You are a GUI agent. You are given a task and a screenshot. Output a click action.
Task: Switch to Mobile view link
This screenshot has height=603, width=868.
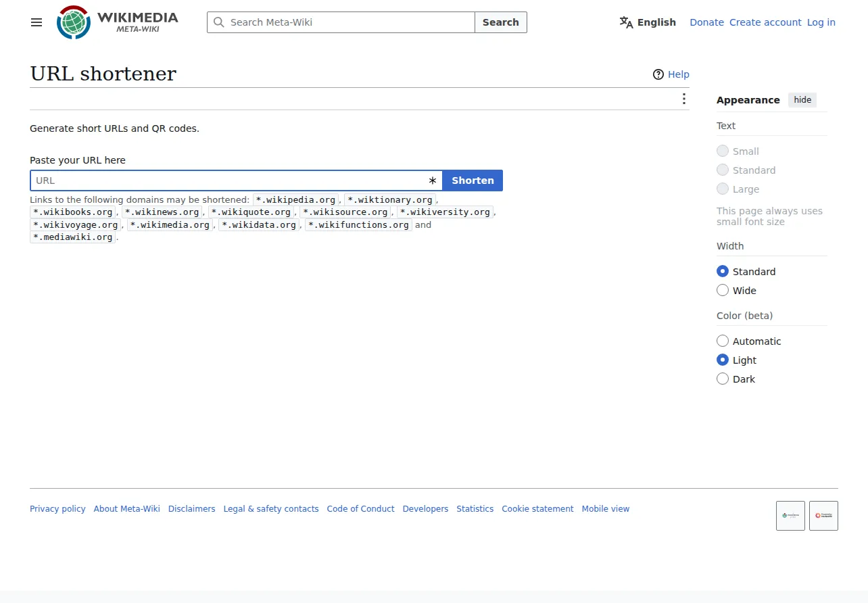tap(606, 509)
